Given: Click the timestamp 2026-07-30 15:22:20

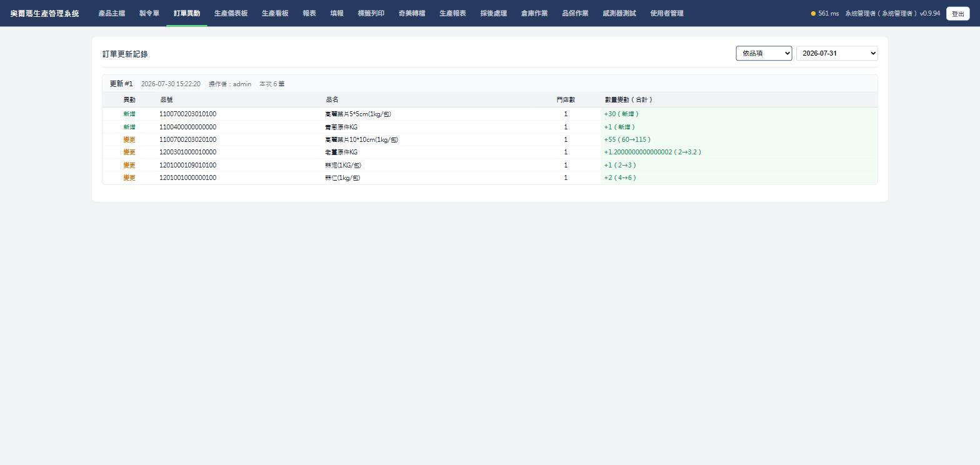Looking at the screenshot, I should click(x=171, y=84).
